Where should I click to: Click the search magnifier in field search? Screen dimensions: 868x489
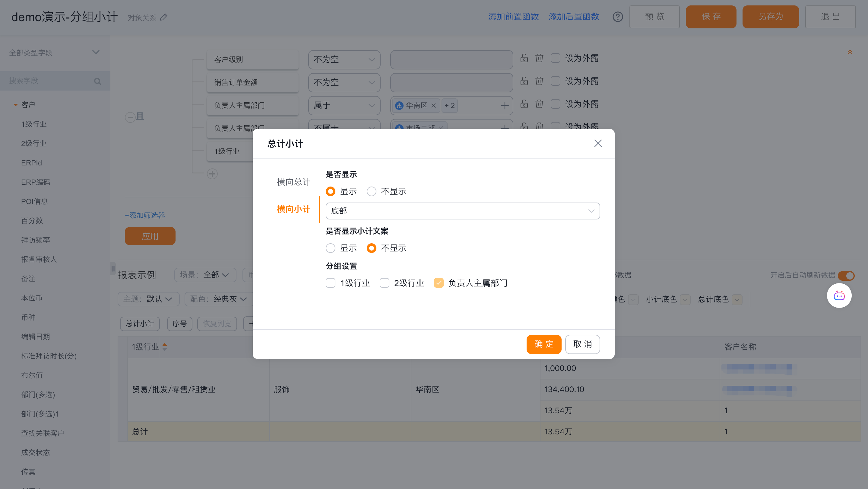click(x=97, y=81)
